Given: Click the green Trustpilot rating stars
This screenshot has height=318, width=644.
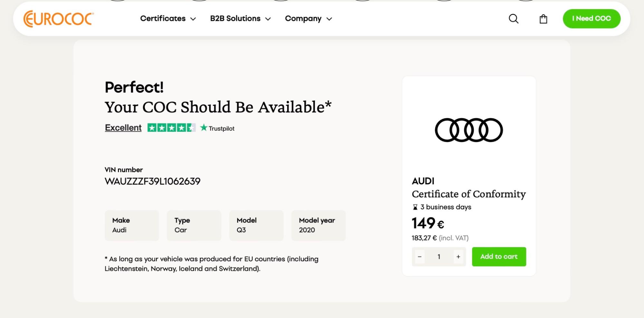Looking at the screenshot, I should coord(171,128).
